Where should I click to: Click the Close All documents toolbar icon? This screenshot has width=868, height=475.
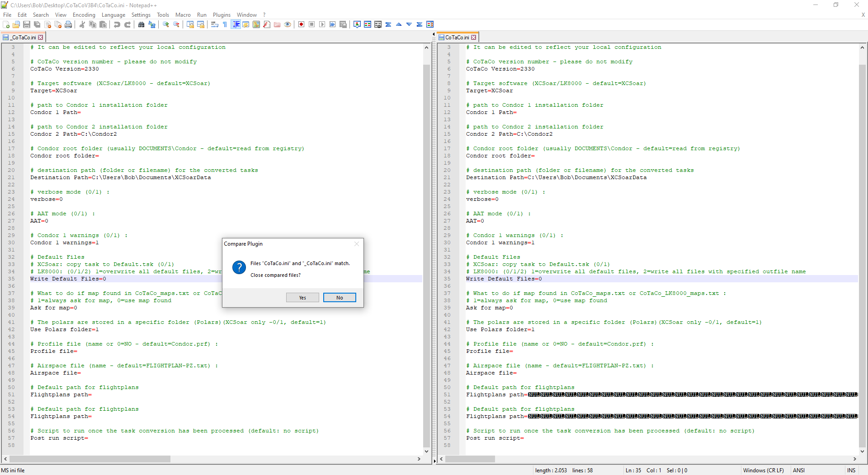point(58,24)
